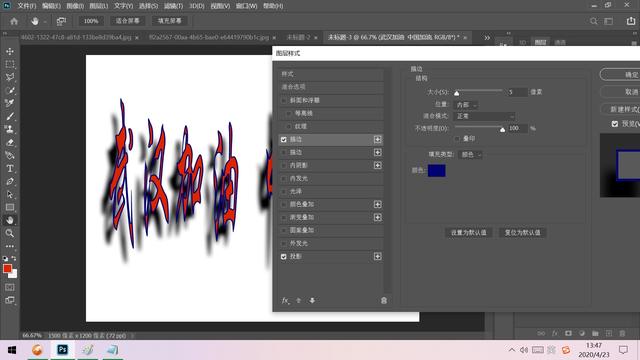This screenshot has width=640, height=360.
Task: Click plus icon on 投影 row
Action: 378,256
